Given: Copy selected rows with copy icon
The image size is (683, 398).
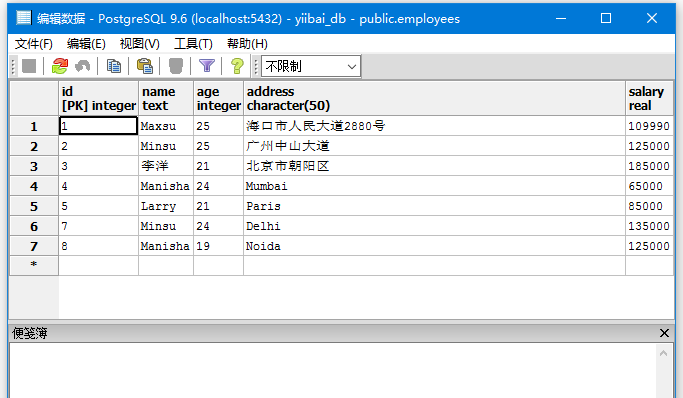Looking at the screenshot, I should (x=114, y=66).
